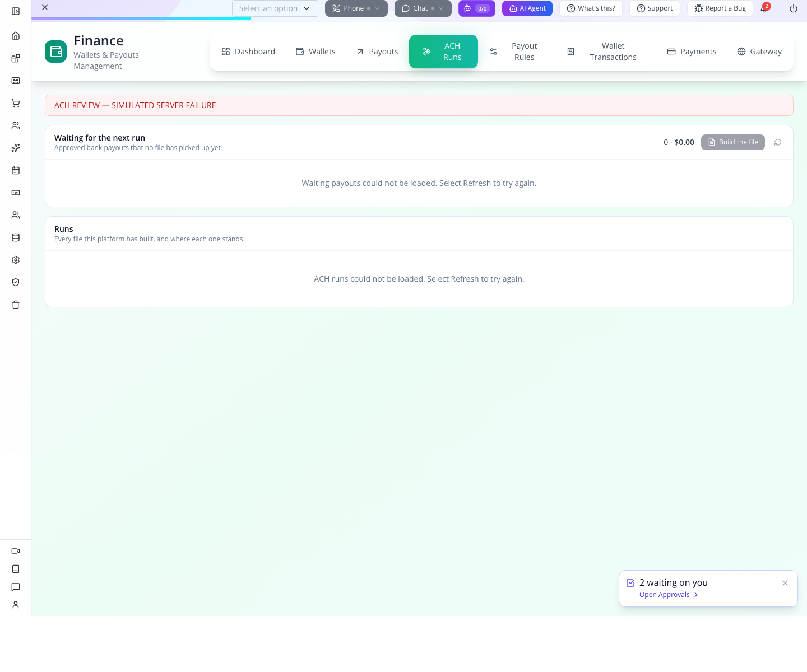Image resolution: width=807 pixels, height=672 pixels.
Task: Expand the Chat status dropdown
Action: pyautogui.click(x=423, y=8)
